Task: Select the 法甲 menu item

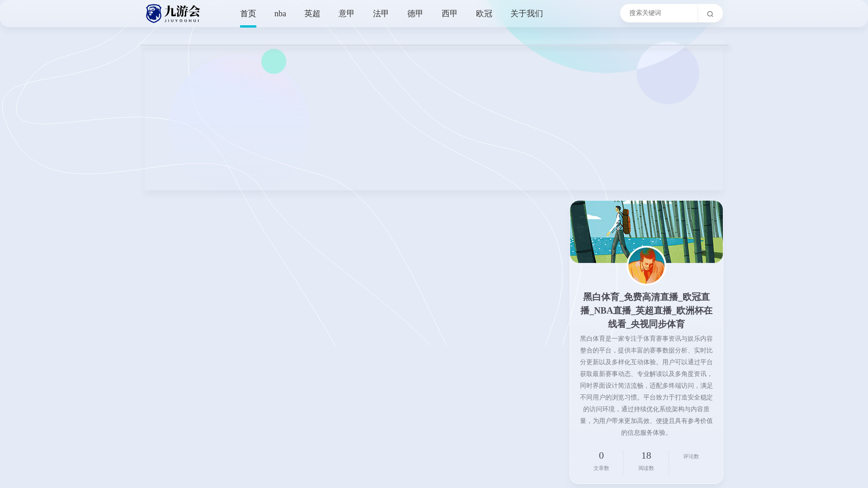Action: [381, 14]
